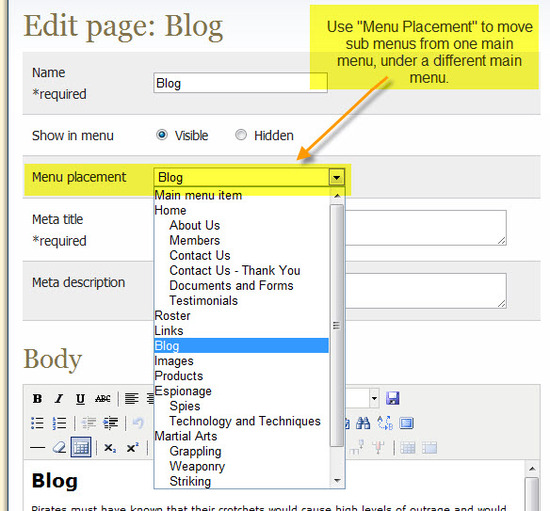
Task: Insert a numbered list
Action: tap(59, 423)
